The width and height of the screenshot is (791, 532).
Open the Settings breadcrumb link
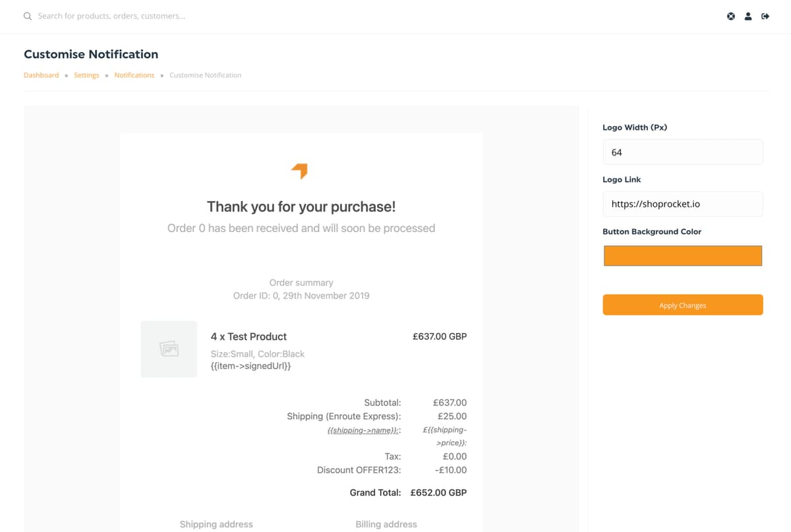tap(86, 75)
